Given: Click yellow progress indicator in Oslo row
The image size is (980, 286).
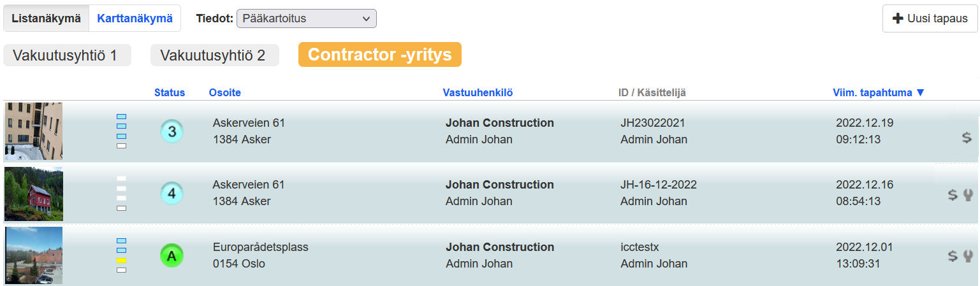Looking at the screenshot, I should pos(121,261).
